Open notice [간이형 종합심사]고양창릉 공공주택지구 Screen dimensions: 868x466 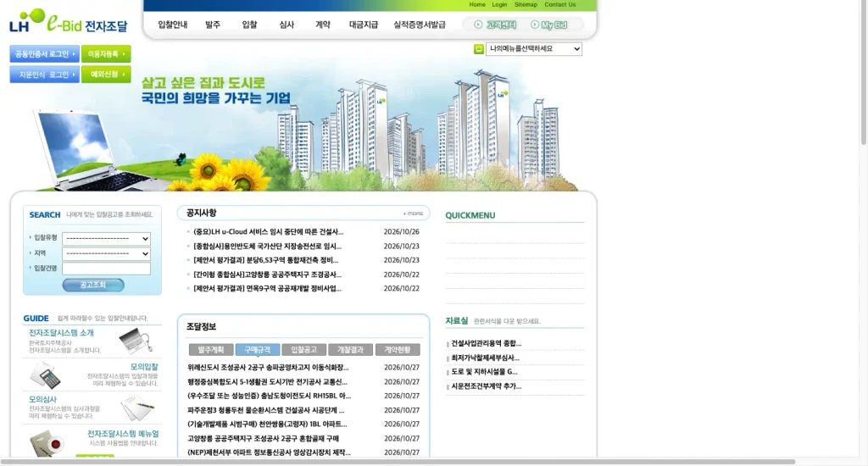pos(267,275)
